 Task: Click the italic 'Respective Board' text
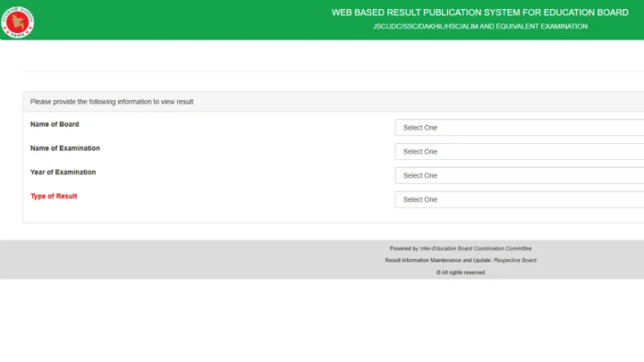point(514,260)
